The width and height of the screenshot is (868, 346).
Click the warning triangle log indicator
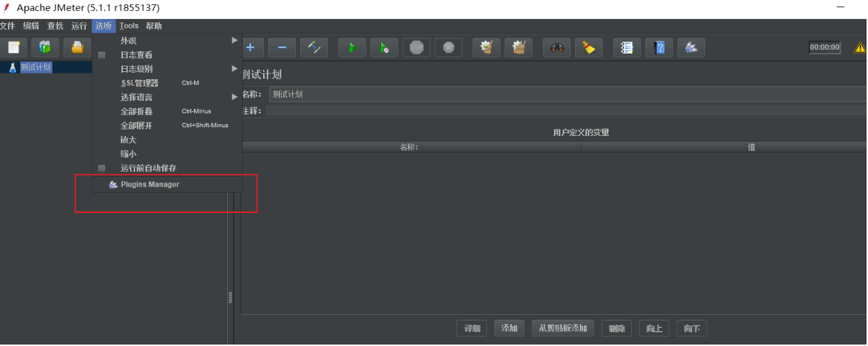[x=860, y=47]
